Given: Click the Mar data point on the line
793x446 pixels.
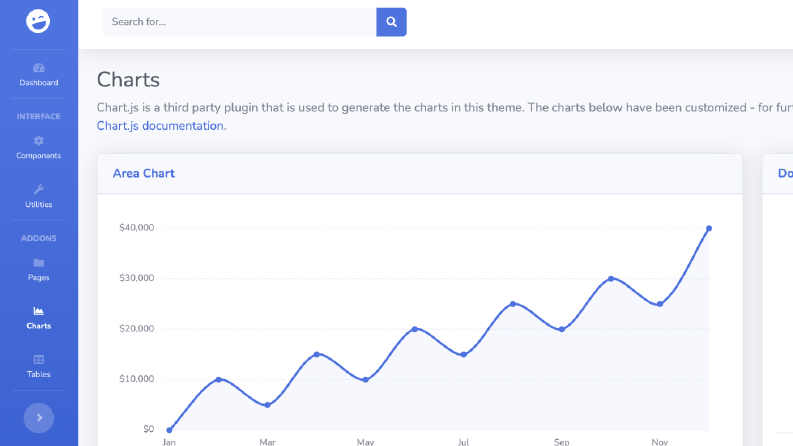Looking at the screenshot, I should tap(268, 405).
